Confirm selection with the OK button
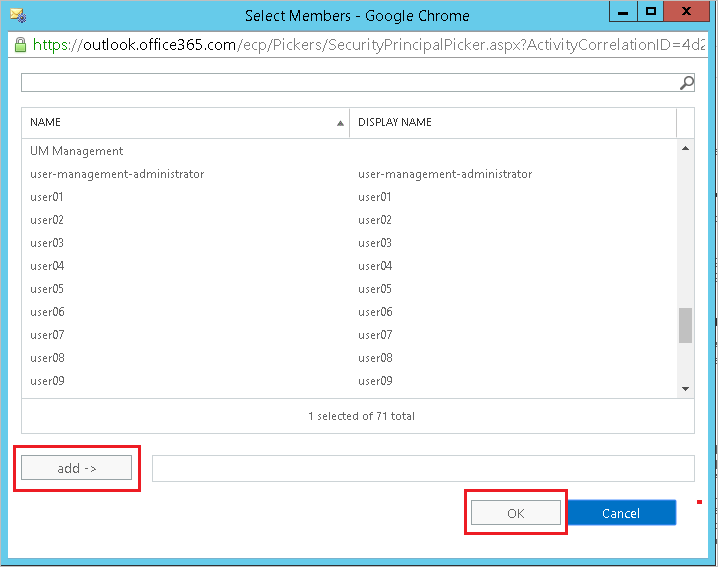Screen dimensions: 718x567 coord(515,513)
